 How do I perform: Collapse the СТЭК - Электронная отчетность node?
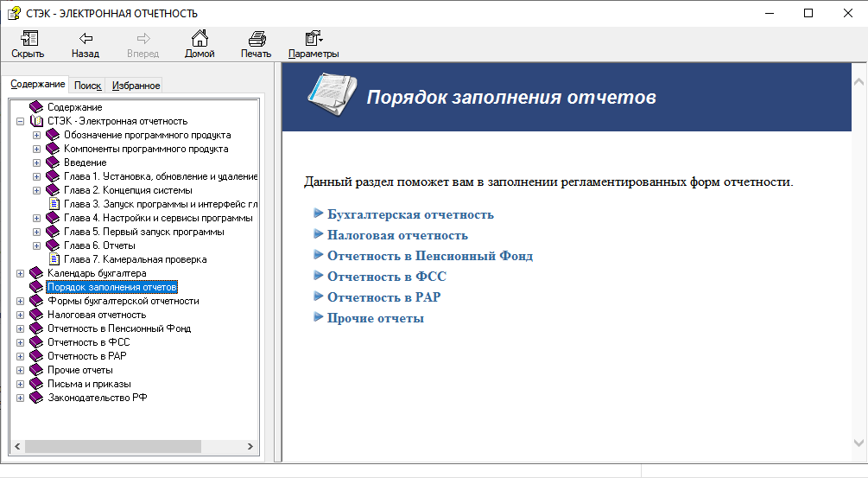pyautogui.click(x=21, y=121)
